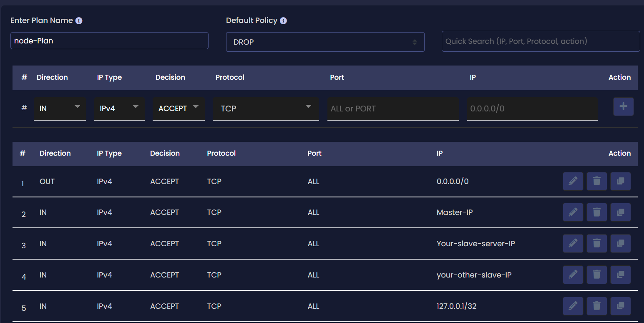Delete the 127.0.0.1/32 rule
644x323 pixels.
[x=596, y=306]
